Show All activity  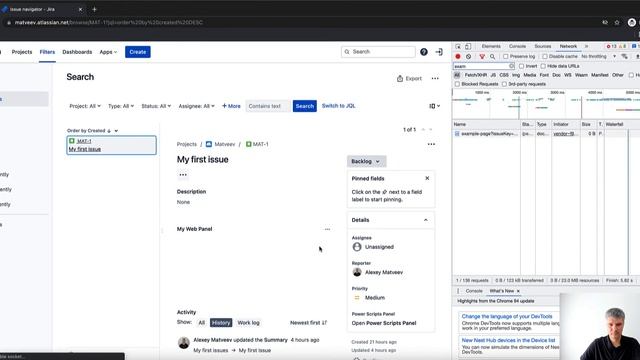(x=202, y=322)
